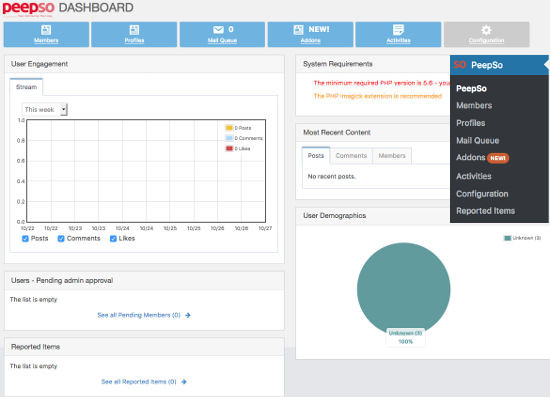Image resolution: width=550 pixels, height=397 pixels.
Task: Disable the Likes checkbox
Action: point(113,238)
